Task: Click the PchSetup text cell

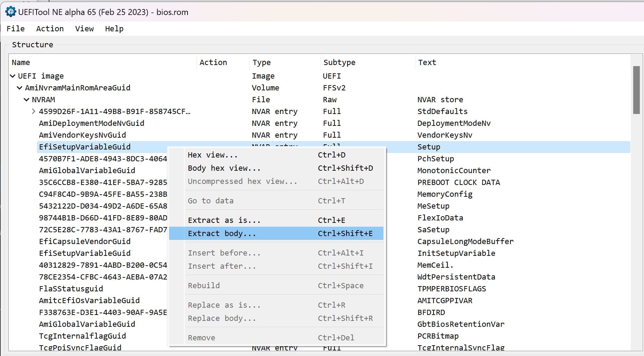Action: click(x=436, y=159)
